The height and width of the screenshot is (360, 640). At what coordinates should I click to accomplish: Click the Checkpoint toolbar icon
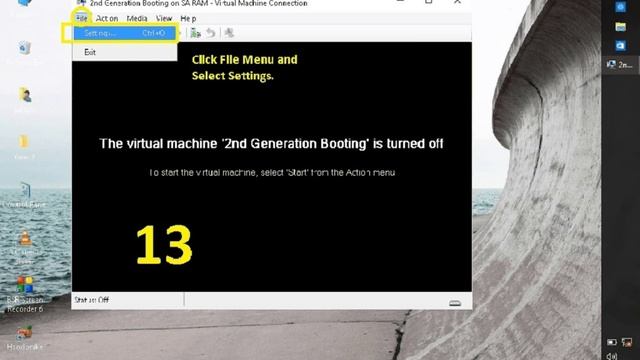point(196,33)
